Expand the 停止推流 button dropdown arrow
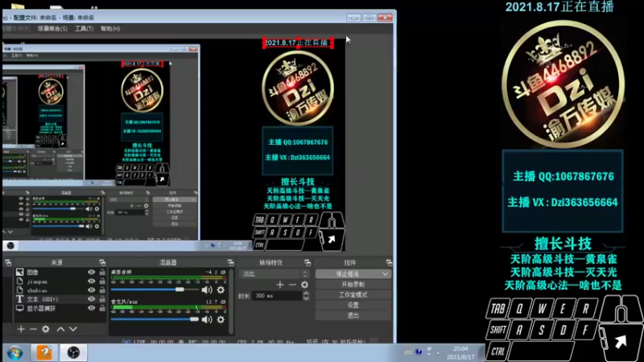This screenshot has height=362, width=644. coord(385,274)
